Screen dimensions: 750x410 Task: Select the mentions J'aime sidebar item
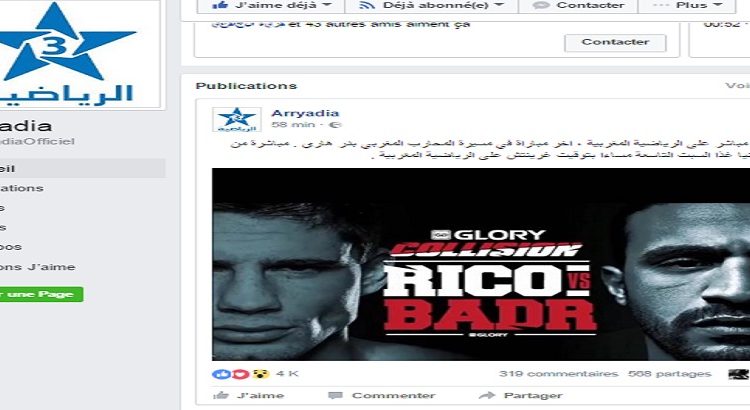click(x=37, y=267)
